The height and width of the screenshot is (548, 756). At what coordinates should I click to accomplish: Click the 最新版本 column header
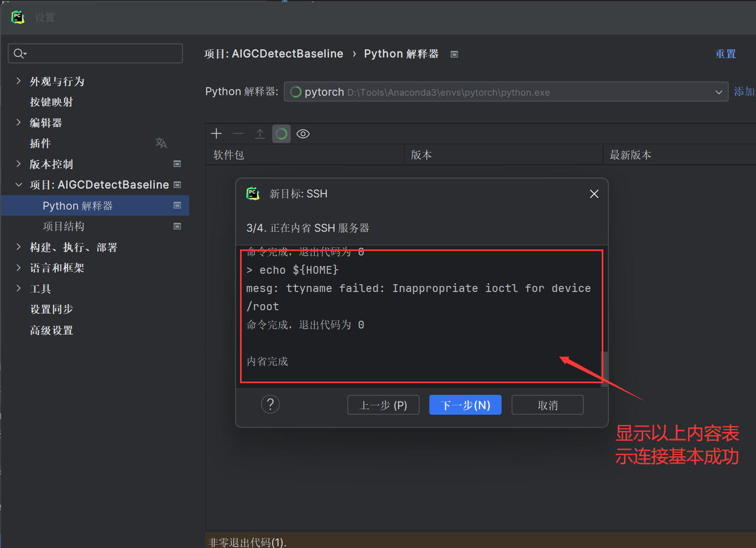point(679,155)
